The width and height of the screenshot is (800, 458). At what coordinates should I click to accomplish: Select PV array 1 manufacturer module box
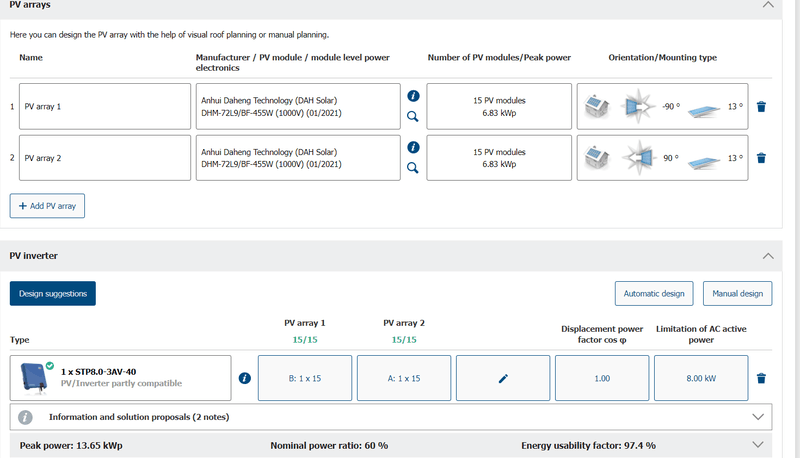[298, 107]
